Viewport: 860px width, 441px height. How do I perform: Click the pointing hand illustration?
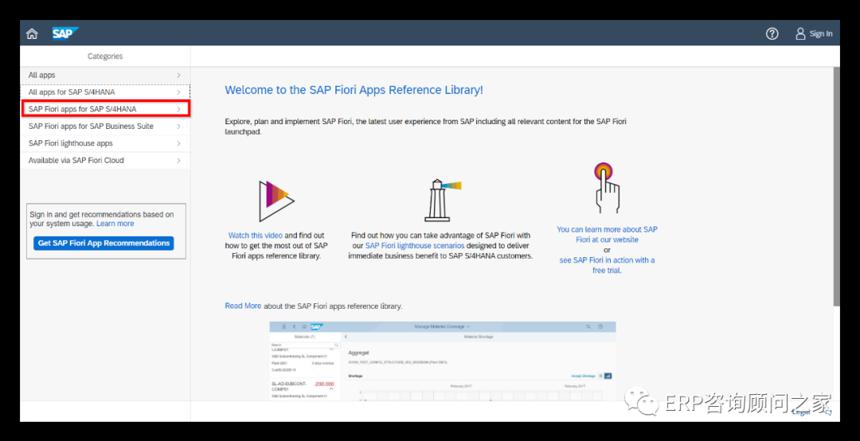click(607, 188)
